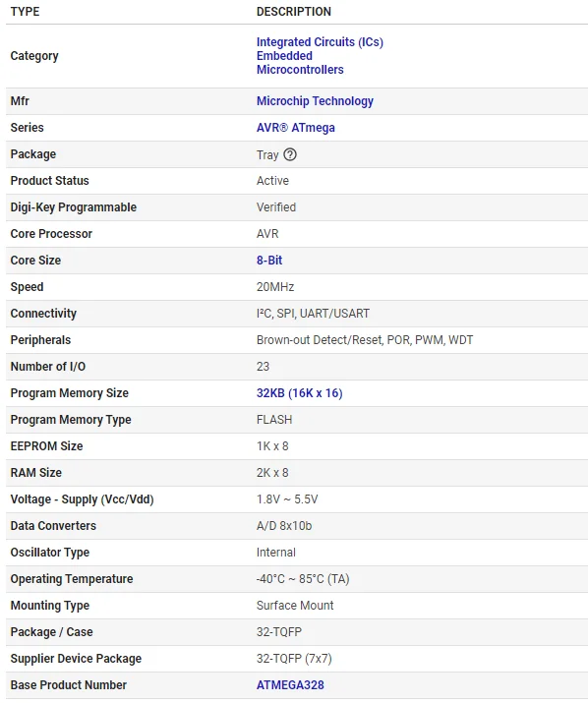The image size is (588, 703).
Task: Visit the Microchip Technology manufacturer link
Action: (x=315, y=101)
